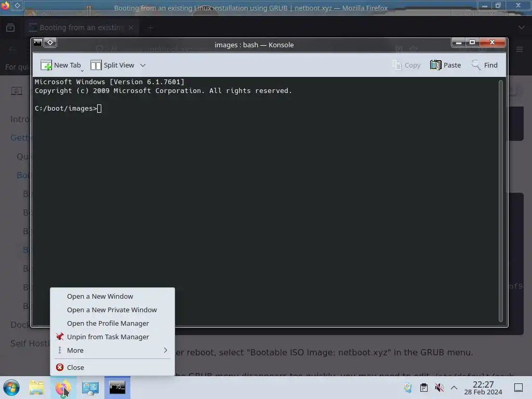Click the Split View button
The width and height of the screenshot is (532, 399).
[112, 65]
